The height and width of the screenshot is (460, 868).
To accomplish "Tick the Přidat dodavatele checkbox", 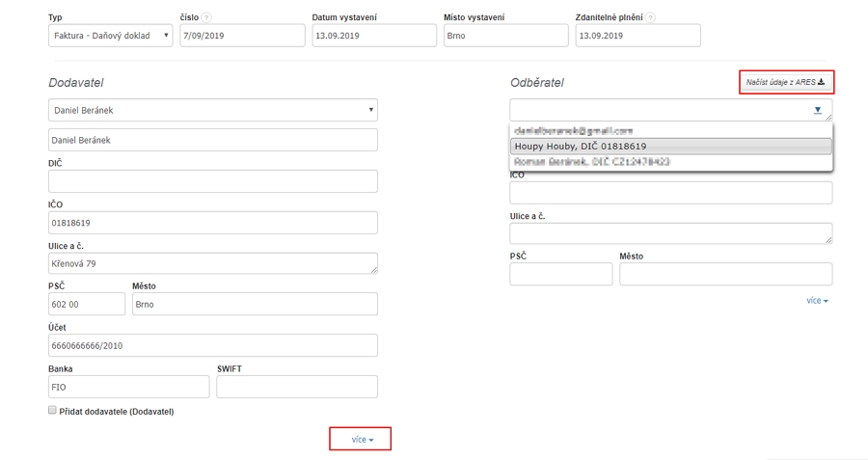I will [x=52, y=412].
